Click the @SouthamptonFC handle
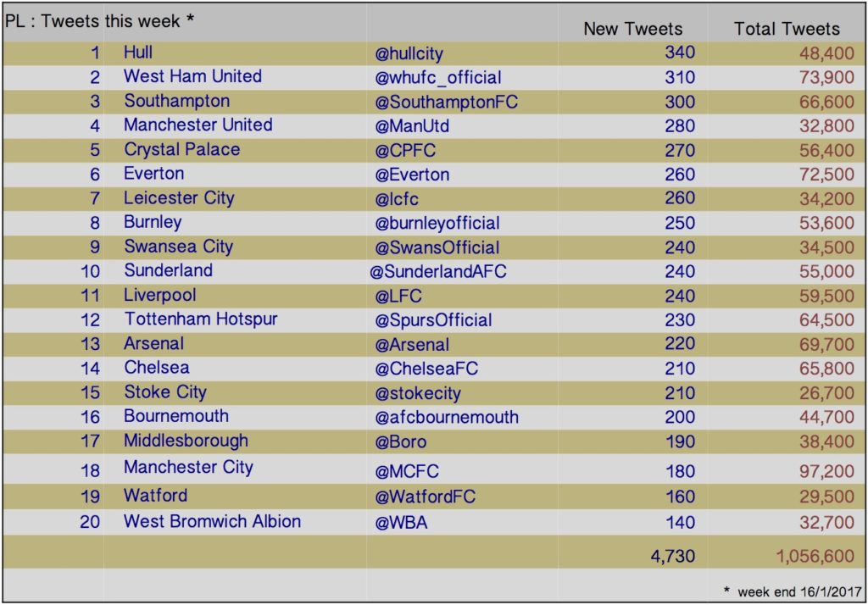The image size is (868, 605). [x=446, y=102]
